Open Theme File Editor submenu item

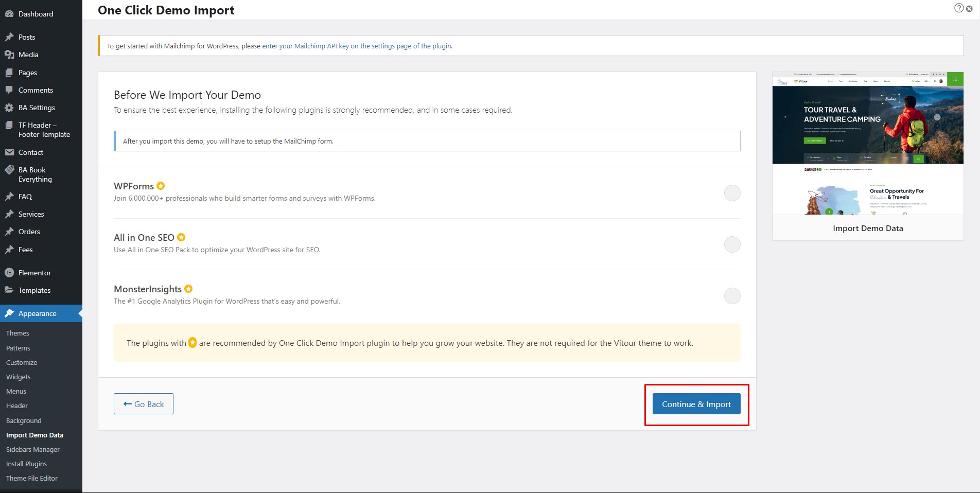pos(32,478)
